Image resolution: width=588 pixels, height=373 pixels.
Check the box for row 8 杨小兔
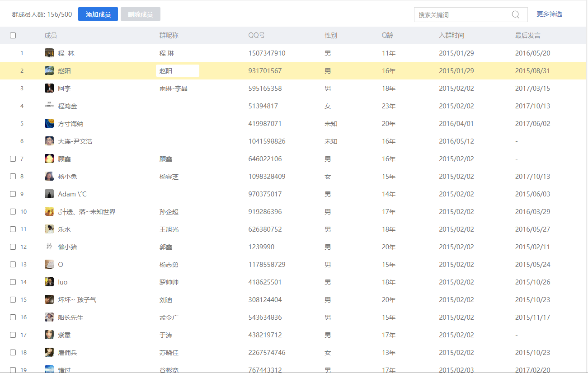click(x=13, y=176)
